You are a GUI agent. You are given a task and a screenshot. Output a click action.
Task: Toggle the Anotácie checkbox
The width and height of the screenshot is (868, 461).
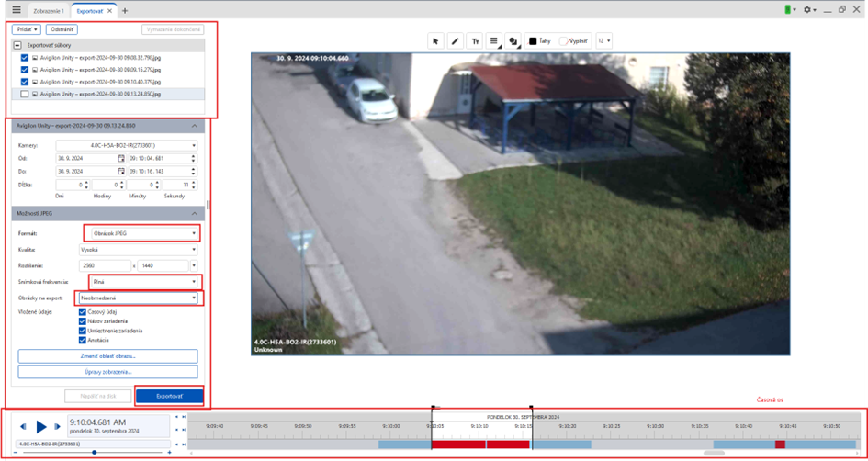click(x=83, y=340)
